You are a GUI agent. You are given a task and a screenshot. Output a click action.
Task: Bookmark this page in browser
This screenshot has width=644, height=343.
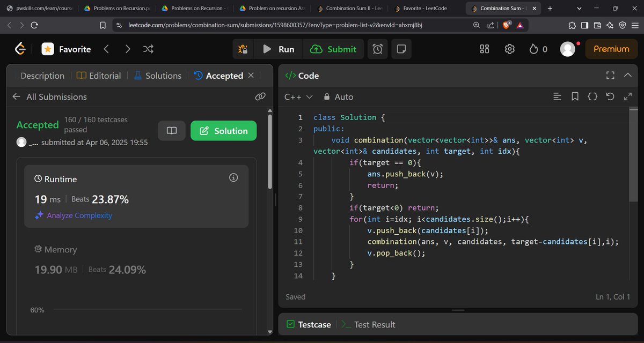click(103, 25)
